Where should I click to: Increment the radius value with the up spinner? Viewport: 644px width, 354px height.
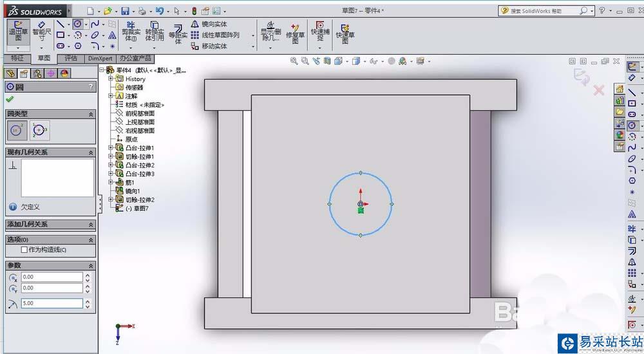click(x=87, y=301)
